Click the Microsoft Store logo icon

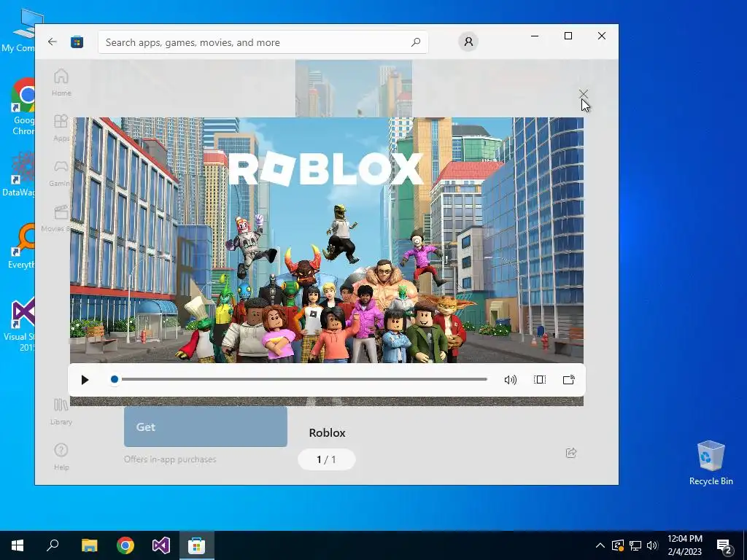click(x=77, y=42)
